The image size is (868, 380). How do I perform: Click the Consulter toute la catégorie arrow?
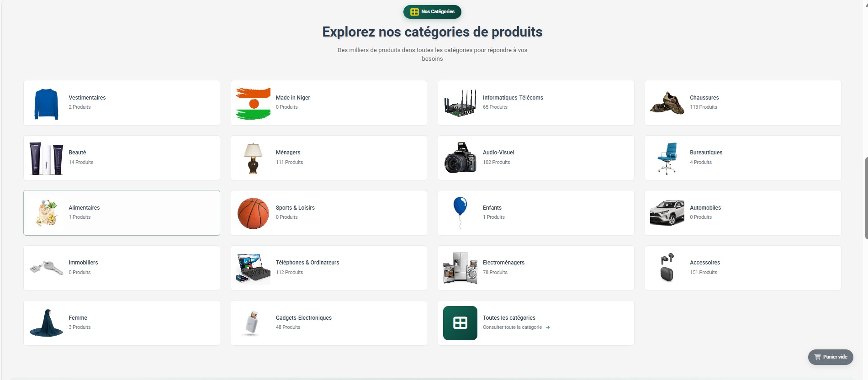point(548,327)
